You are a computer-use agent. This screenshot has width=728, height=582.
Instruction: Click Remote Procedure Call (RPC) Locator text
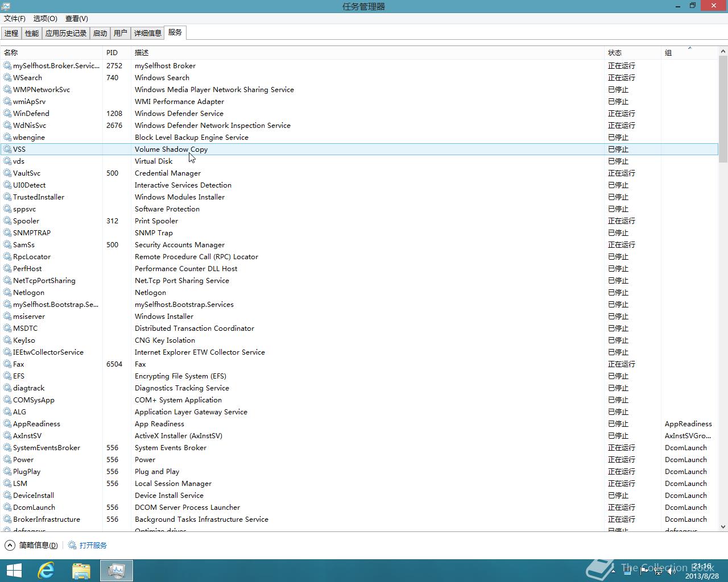tap(196, 257)
